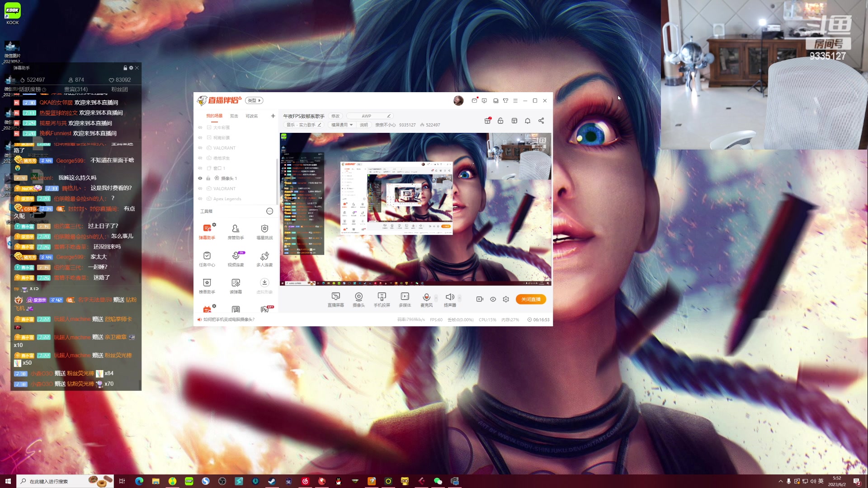The image size is (868, 488).
Task: Open 榜单助手 ranking helper
Action: coord(207,286)
